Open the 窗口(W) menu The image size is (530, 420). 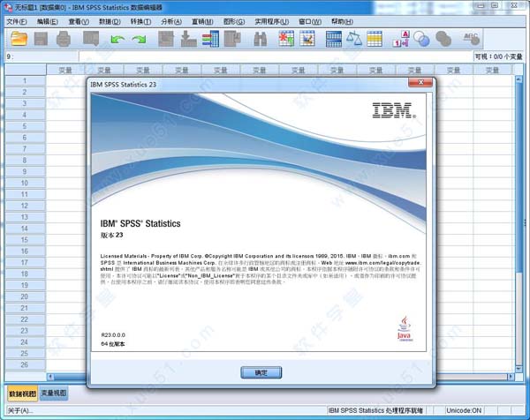[x=310, y=21]
